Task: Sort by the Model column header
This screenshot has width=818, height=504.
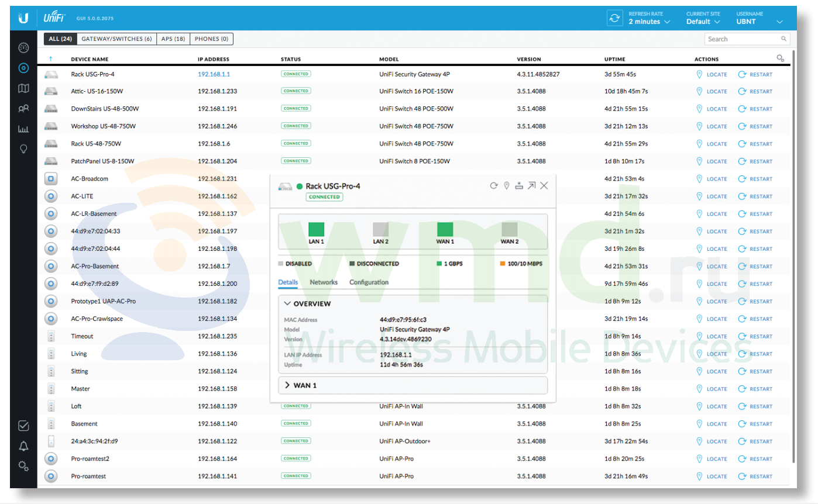Action: [389, 59]
